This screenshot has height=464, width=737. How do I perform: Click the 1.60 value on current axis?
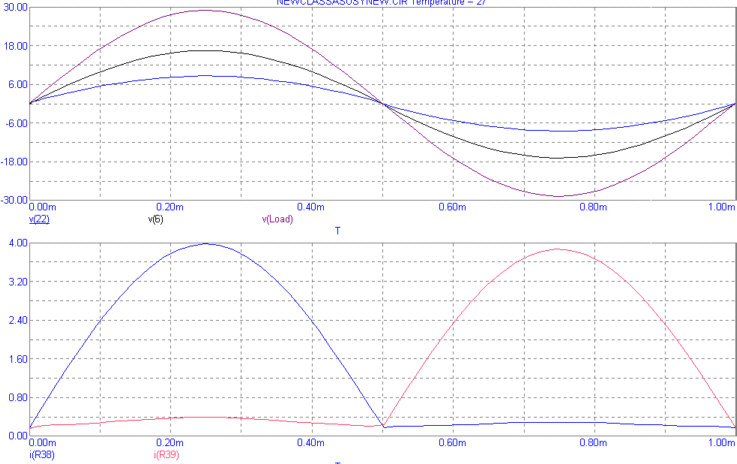pos(18,359)
